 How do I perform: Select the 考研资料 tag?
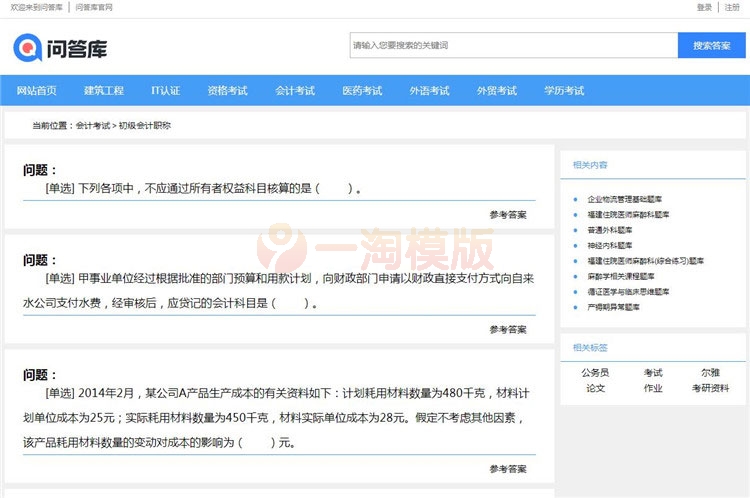(710, 388)
